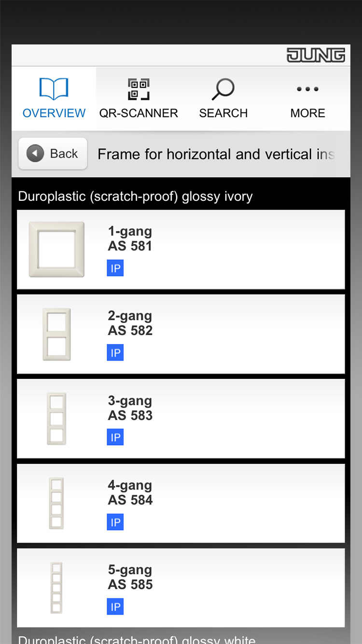Tap the IP badge under AS 583
Viewport: 362px width, 644px height.
[x=115, y=437]
